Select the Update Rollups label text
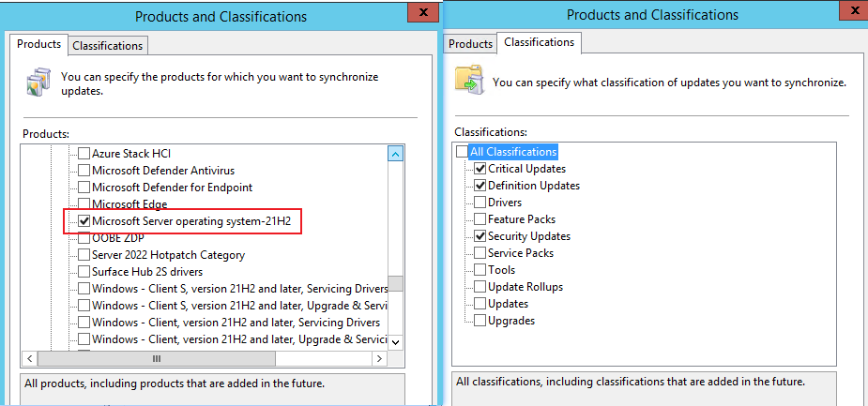The image size is (868, 406). click(x=525, y=287)
